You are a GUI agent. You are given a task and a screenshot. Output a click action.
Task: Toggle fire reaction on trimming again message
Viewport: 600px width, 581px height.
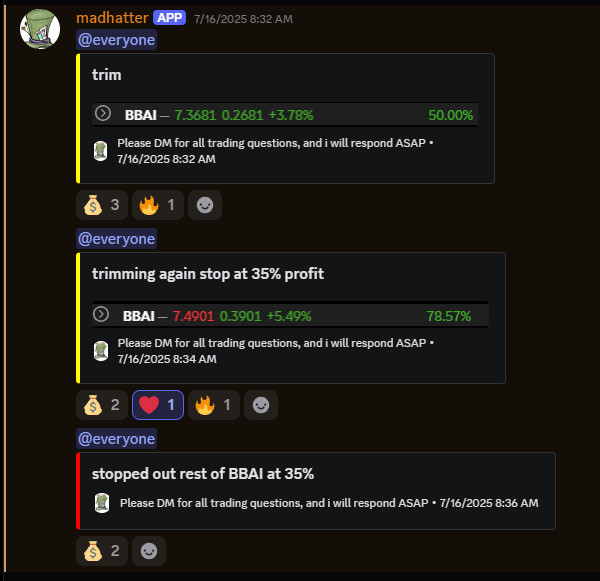[214, 405]
